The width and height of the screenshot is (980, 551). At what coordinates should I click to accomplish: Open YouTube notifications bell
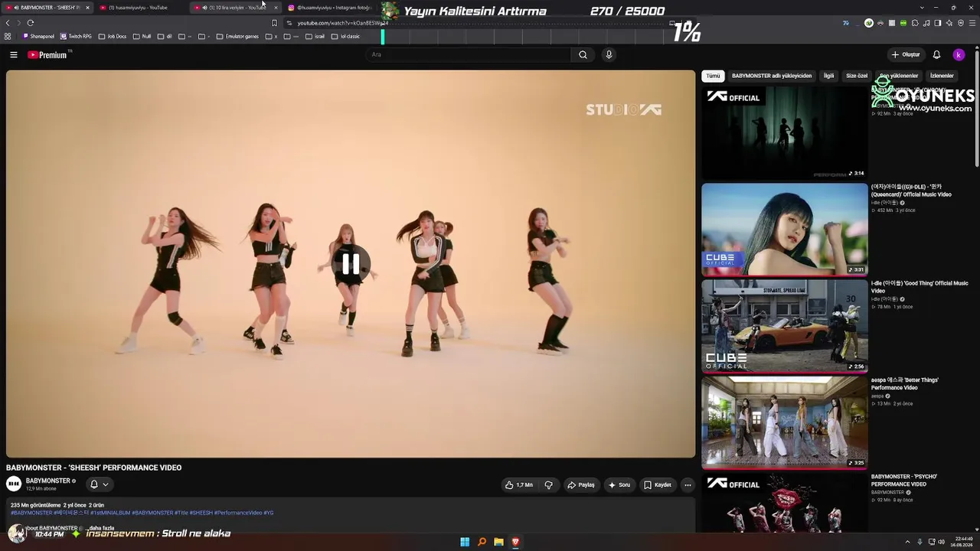coord(936,54)
